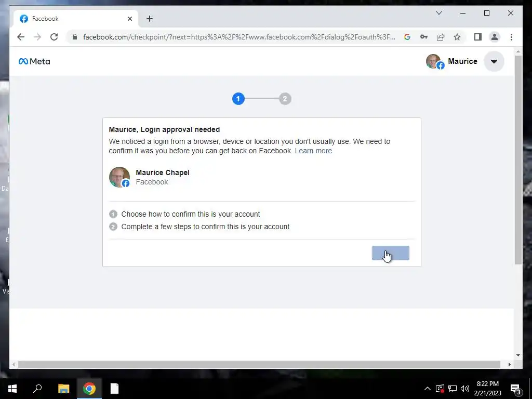Maximize the Chrome window
The width and height of the screenshot is (532, 399).
486,13
